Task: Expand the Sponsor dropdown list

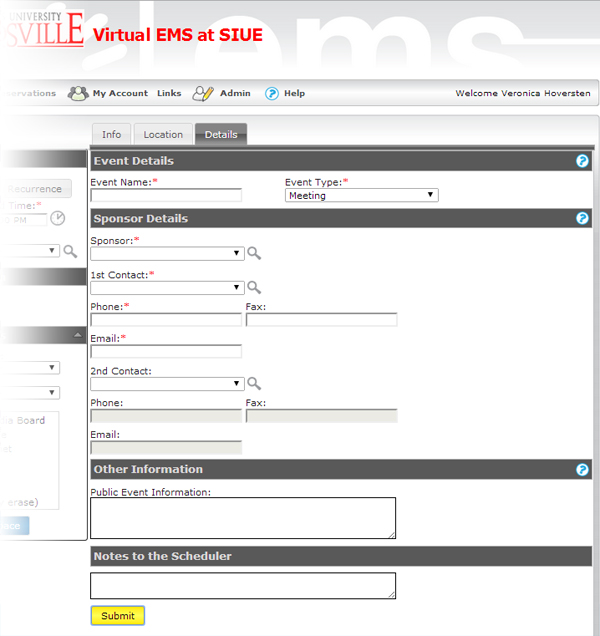Action: (x=167, y=254)
